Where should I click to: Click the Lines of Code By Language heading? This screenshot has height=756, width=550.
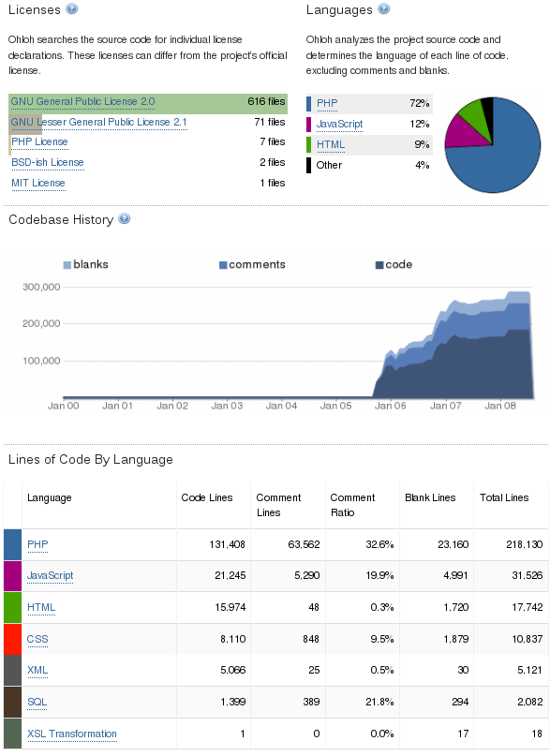click(x=91, y=459)
